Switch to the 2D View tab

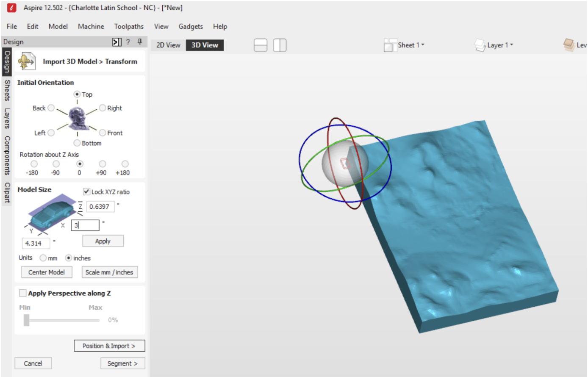click(x=168, y=45)
